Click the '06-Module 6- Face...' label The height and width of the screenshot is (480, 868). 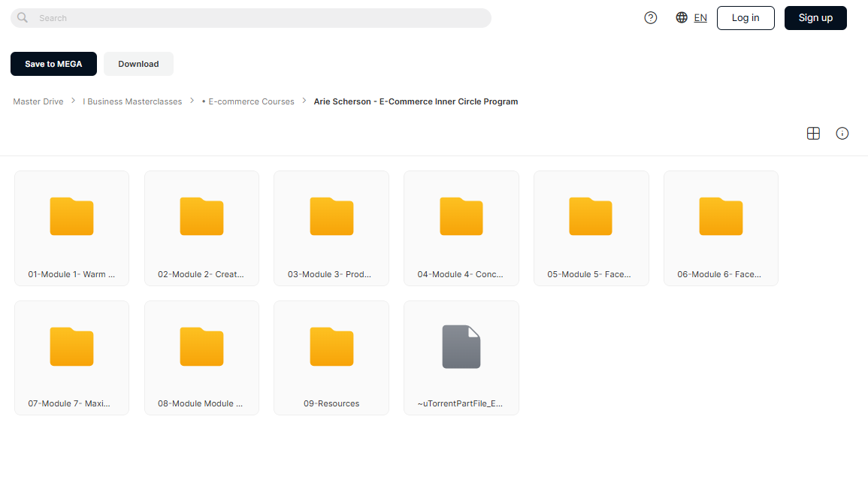coord(719,274)
